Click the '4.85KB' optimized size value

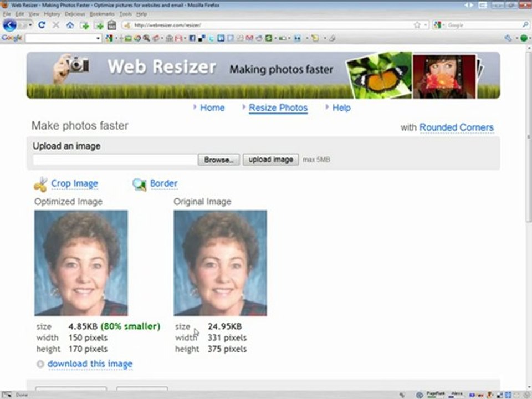tap(83, 326)
